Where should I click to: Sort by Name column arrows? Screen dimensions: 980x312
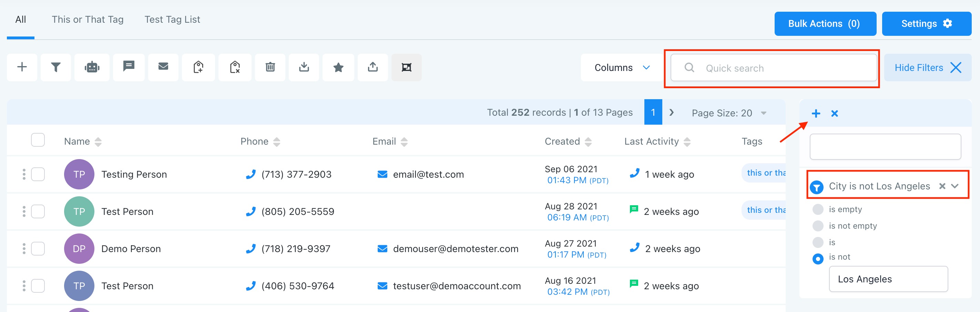[98, 142]
